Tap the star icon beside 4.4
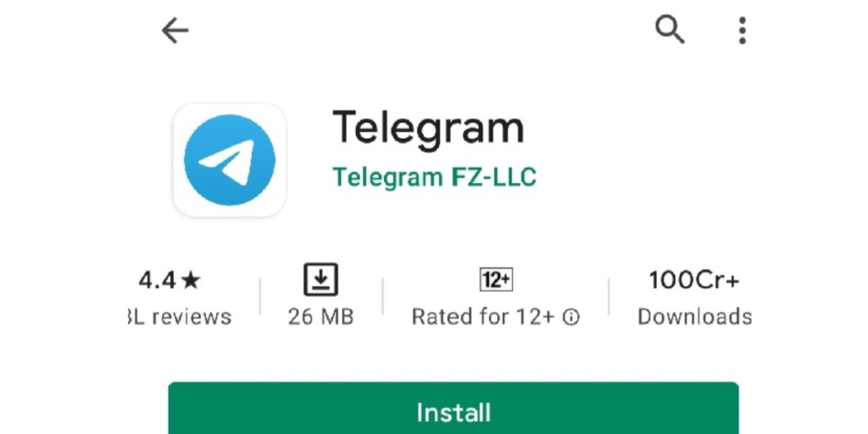This screenshot has height=434, width=868. [191, 281]
